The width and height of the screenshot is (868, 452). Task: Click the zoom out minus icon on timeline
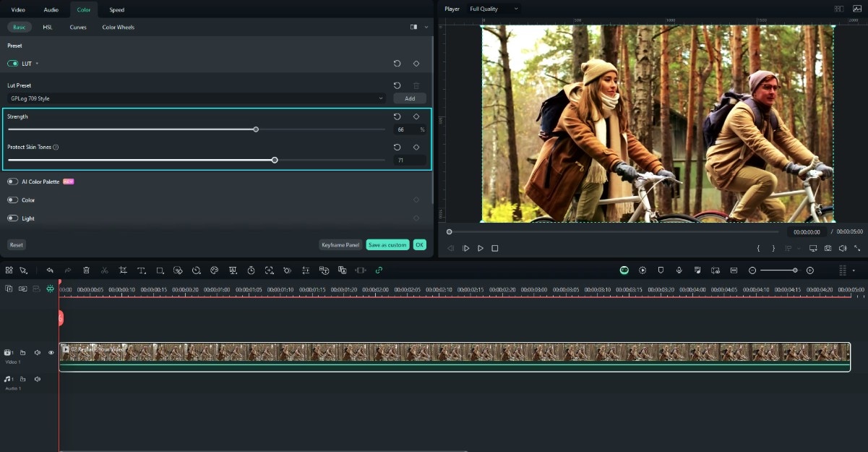tap(752, 270)
